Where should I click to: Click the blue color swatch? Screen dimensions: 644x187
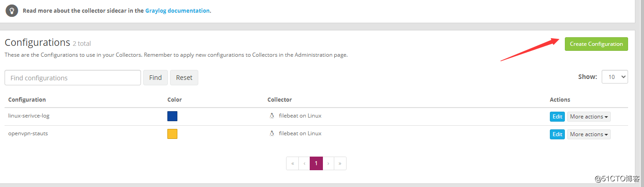tap(172, 116)
